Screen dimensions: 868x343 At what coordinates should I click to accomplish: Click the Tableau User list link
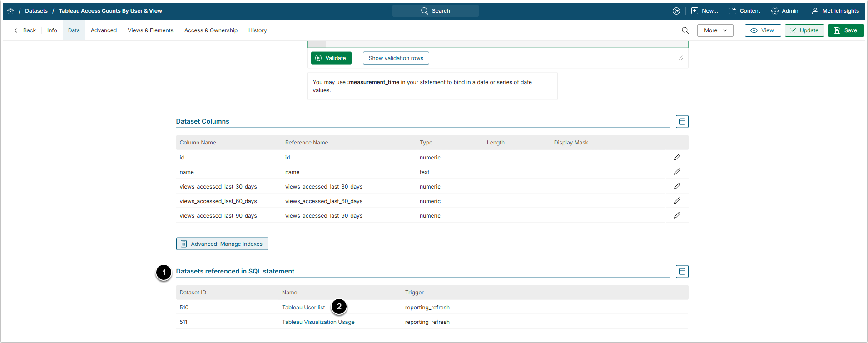click(x=303, y=308)
